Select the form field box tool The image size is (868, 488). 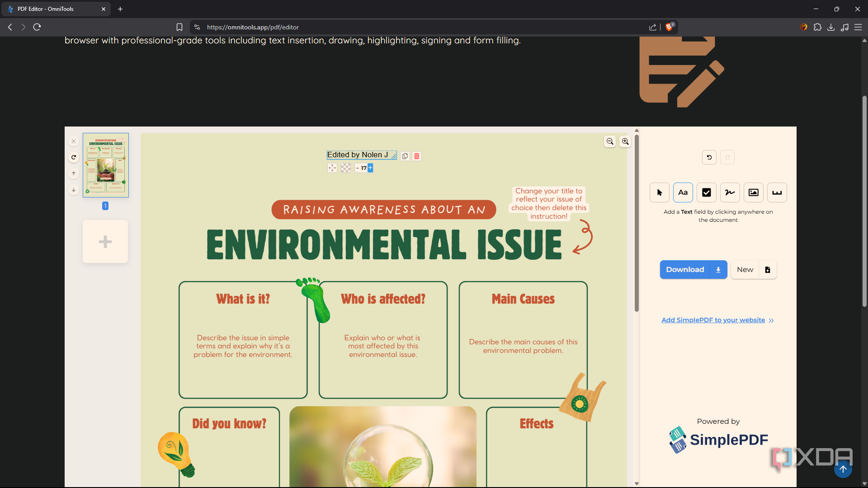[777, 192]
